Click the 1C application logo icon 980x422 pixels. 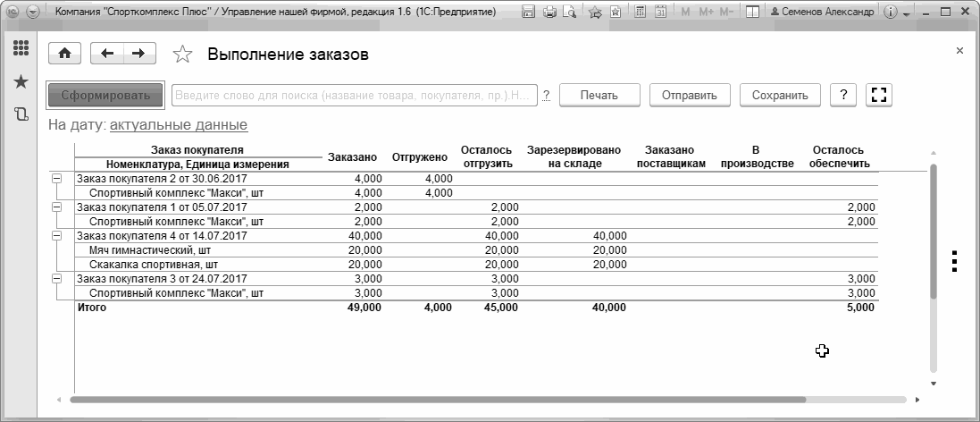(x=13, y=12)
